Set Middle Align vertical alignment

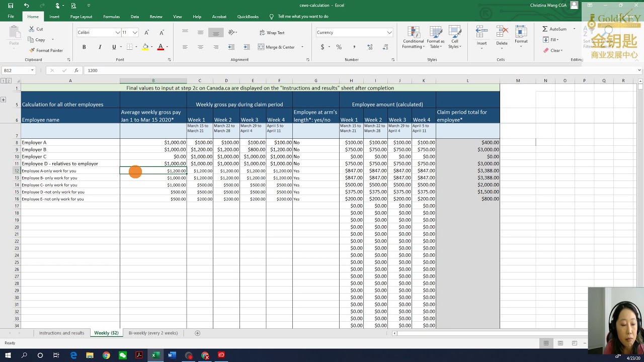pos(200,32)
